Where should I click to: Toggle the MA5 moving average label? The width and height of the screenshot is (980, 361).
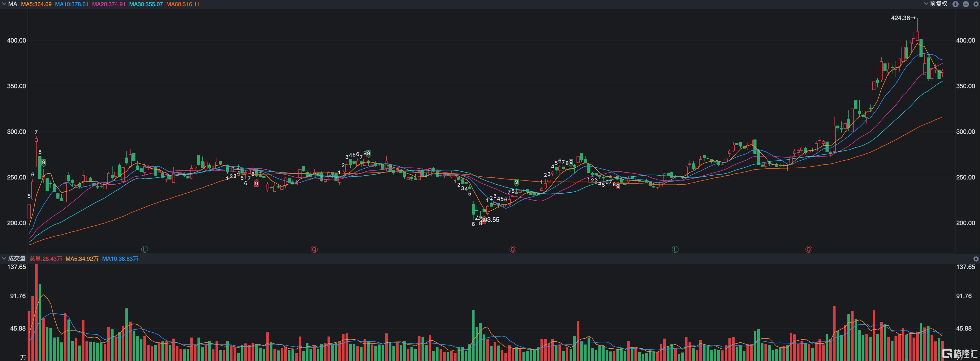point(36,4)
